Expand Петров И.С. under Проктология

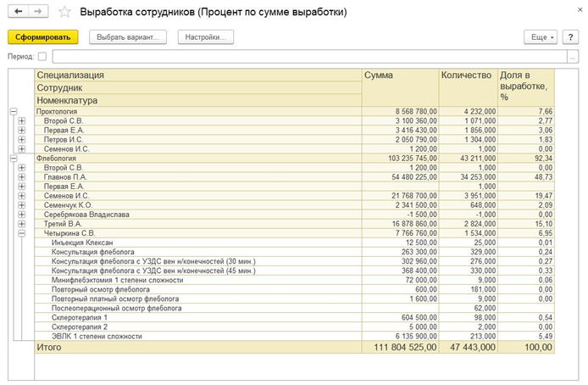[22, 139]
